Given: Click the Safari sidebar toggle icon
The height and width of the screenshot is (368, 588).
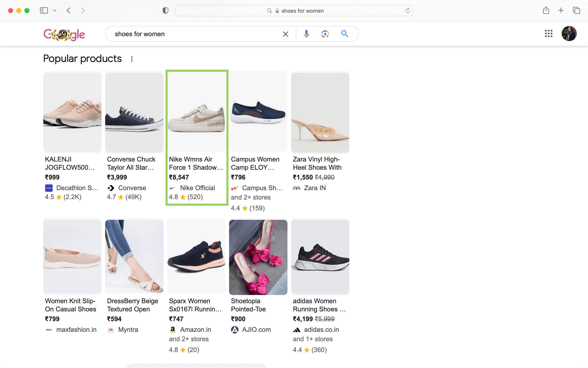Looking at the screenshot, I should pos(44,10).
